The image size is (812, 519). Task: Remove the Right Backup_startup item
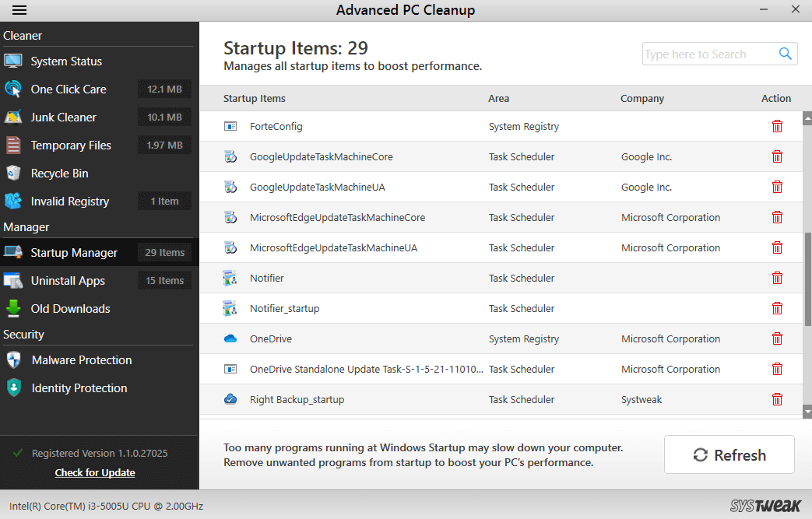777,398
